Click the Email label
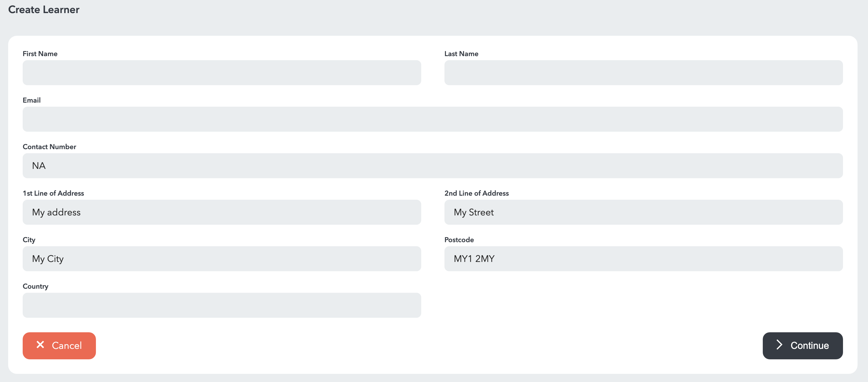The width and height of the screenshot is (868, 382). 31,100
